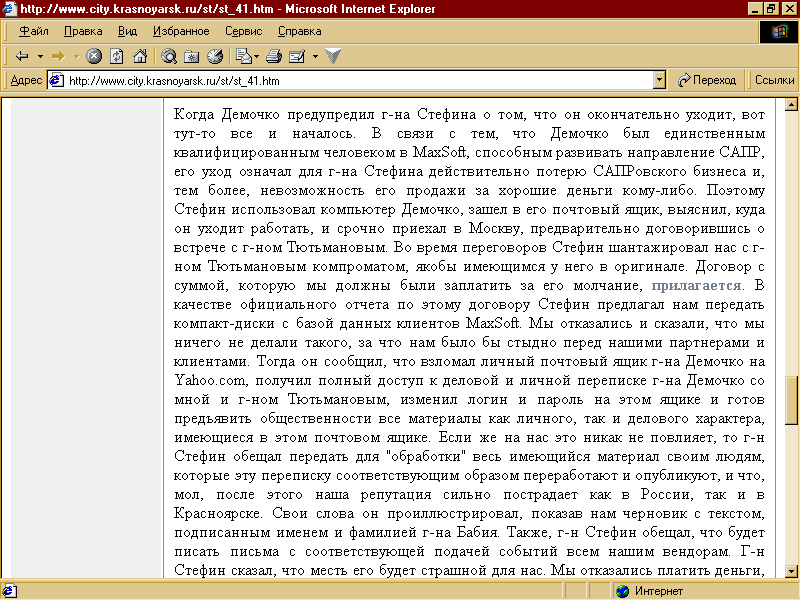Open the History pane icon
The height and width of the screenshot is (600, 800).
[215, 56]
